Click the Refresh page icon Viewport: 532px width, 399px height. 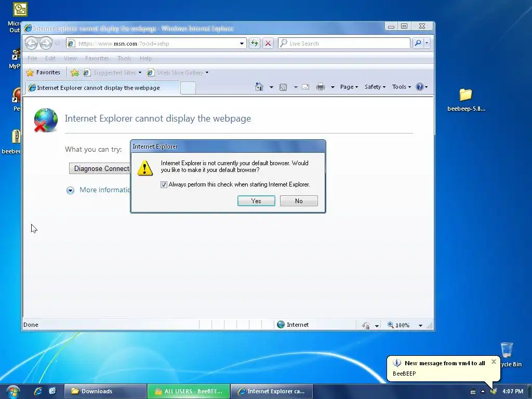[255, 44]
